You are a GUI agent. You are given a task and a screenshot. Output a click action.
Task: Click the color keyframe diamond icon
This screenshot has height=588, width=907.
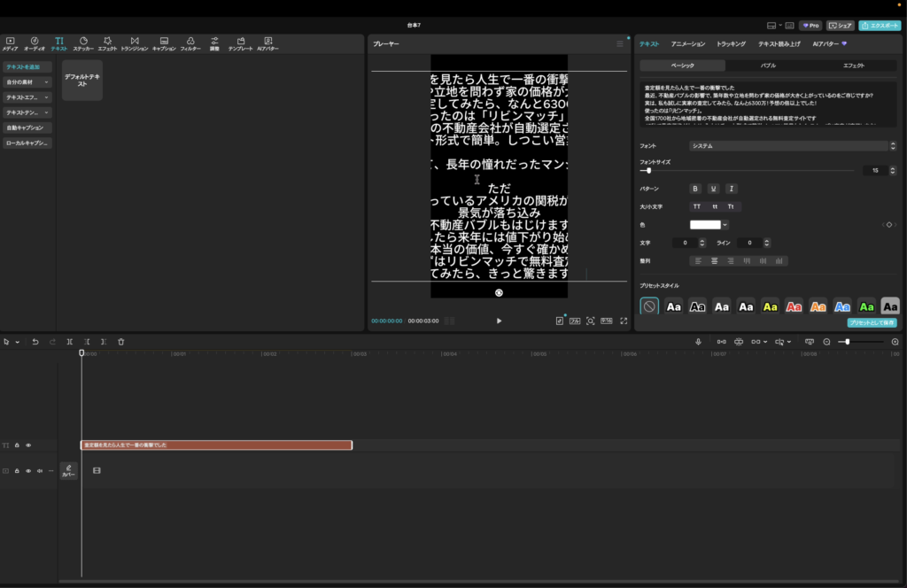pyautogui.click(x=889, y=225)
